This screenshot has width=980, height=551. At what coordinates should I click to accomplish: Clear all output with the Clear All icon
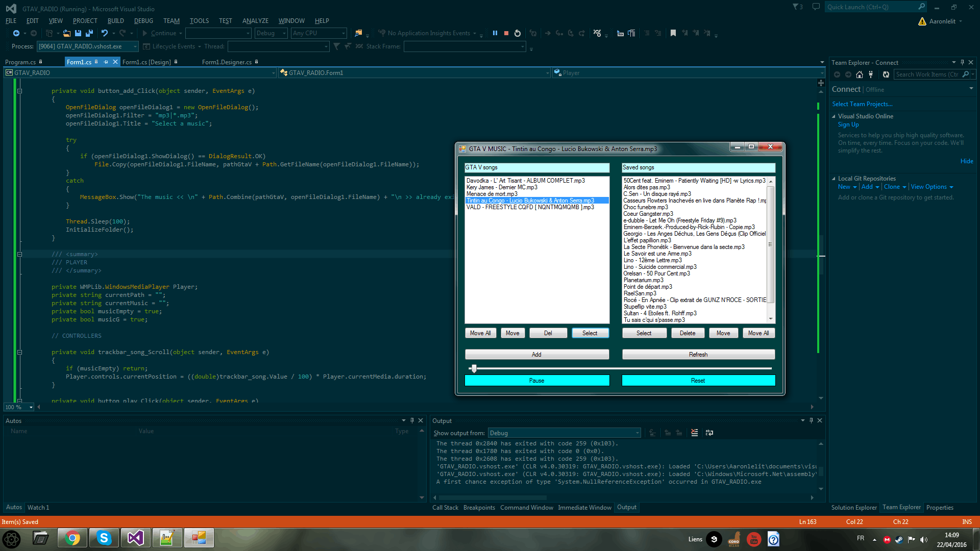click(695, 433)
